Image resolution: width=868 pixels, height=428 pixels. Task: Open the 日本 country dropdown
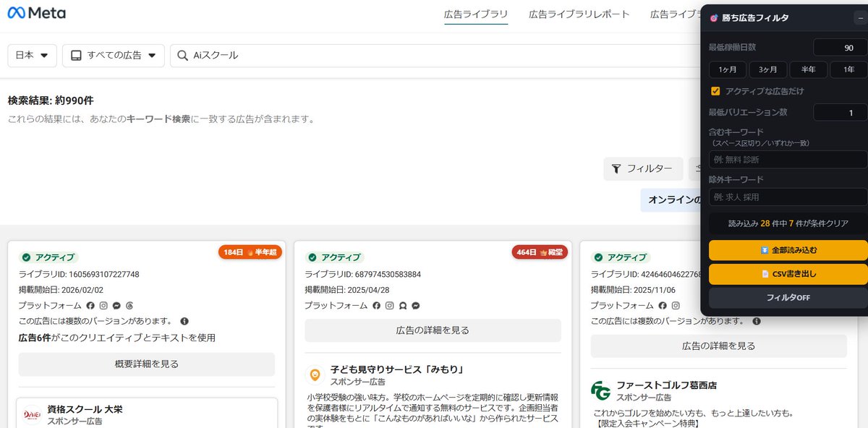coord(33,56)
